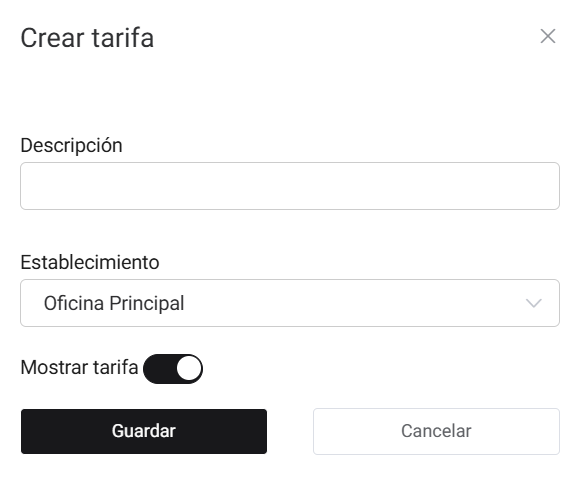
Task: Save the new tarifa with Guardar
Action: point(144,431)
